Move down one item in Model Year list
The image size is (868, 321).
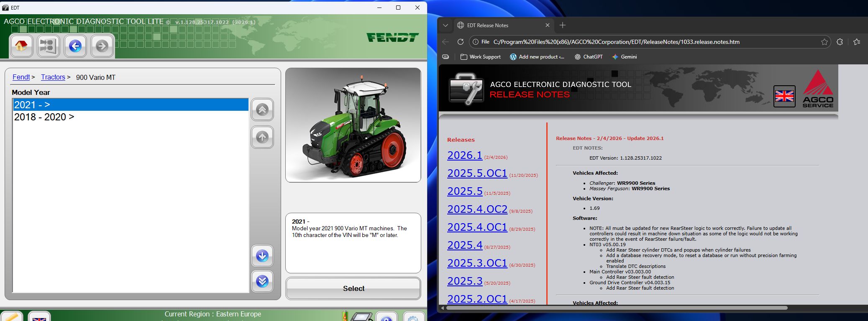pos(262,256)
